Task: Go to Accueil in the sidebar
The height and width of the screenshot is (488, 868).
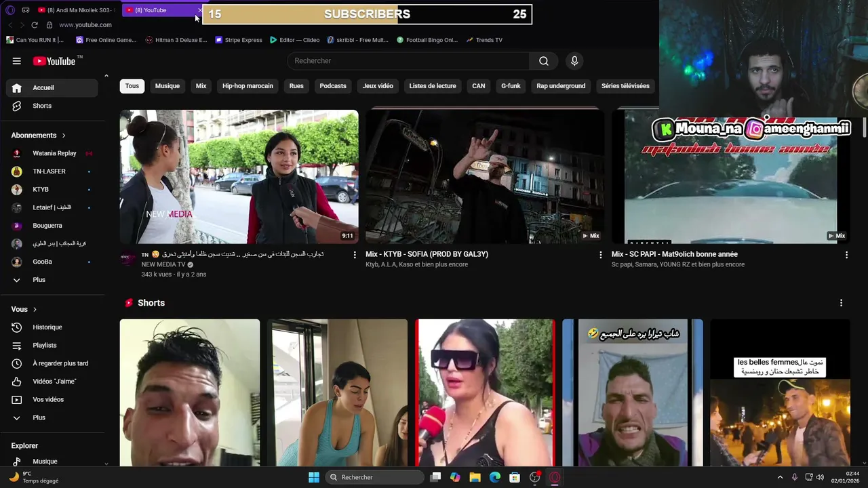Action: coord(52,87)
